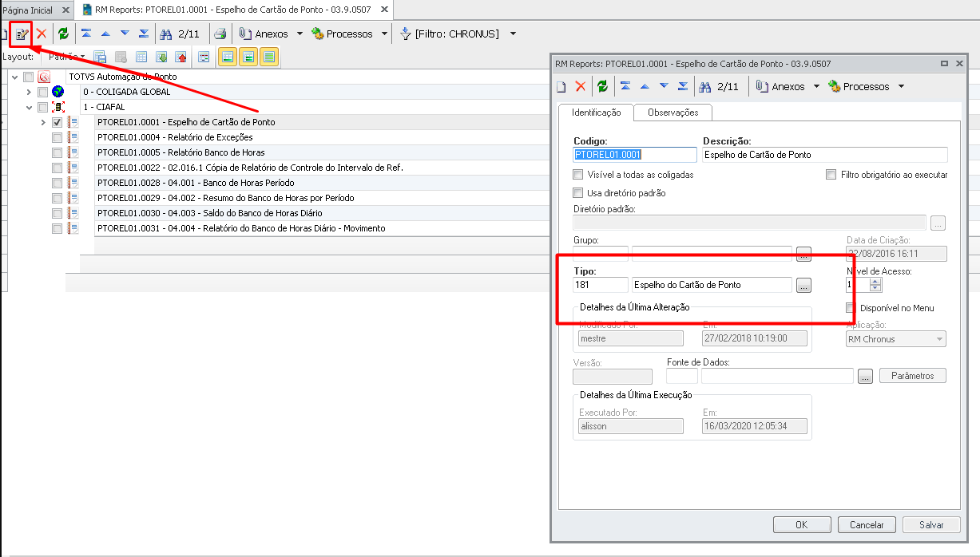Click the new record icon in dialog toolbar
Viewport: 980px width, 557px height.
(561, 87)
